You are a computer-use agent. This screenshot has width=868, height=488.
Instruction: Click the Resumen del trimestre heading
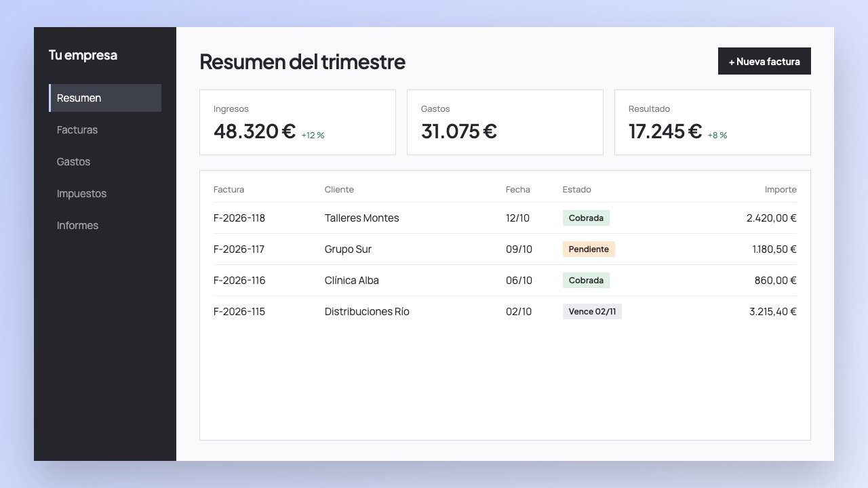click(x=302, y=62)
